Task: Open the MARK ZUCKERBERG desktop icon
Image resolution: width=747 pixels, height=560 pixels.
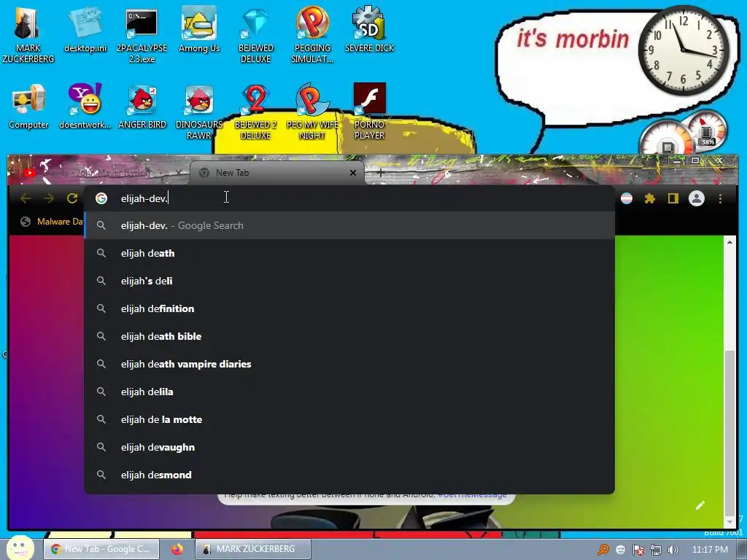Action: click(28, 34)
